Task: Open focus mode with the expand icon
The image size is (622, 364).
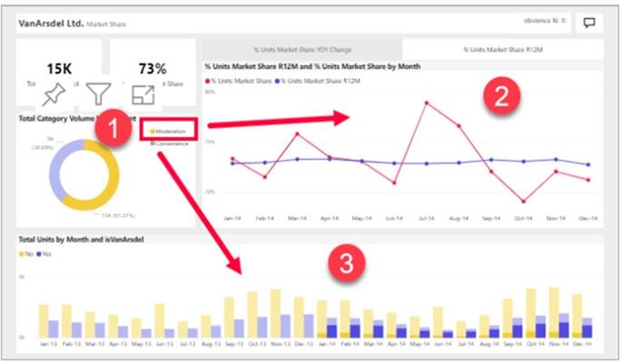Action: pyautogui.click(x=143, y=94)
